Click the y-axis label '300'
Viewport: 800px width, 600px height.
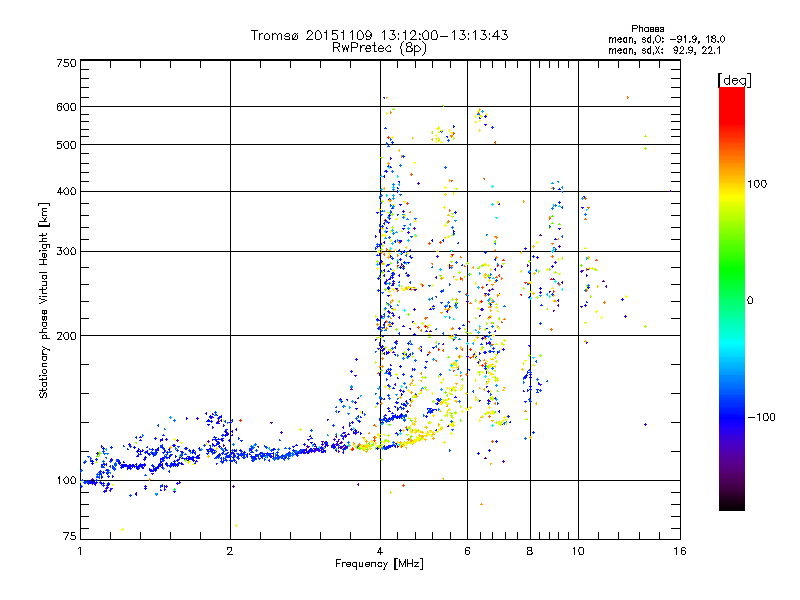[x=66, y=252]
